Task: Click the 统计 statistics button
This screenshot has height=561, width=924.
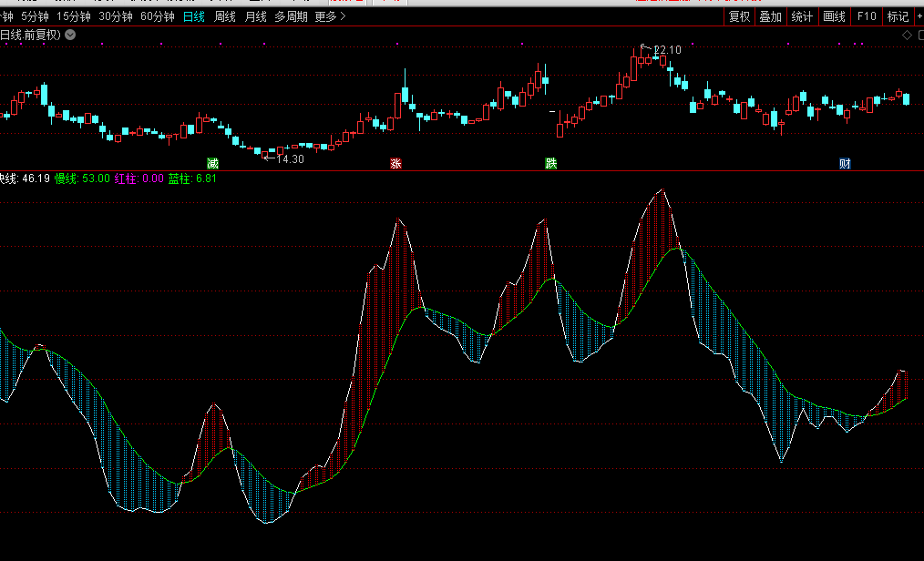Action: [803, 16]
